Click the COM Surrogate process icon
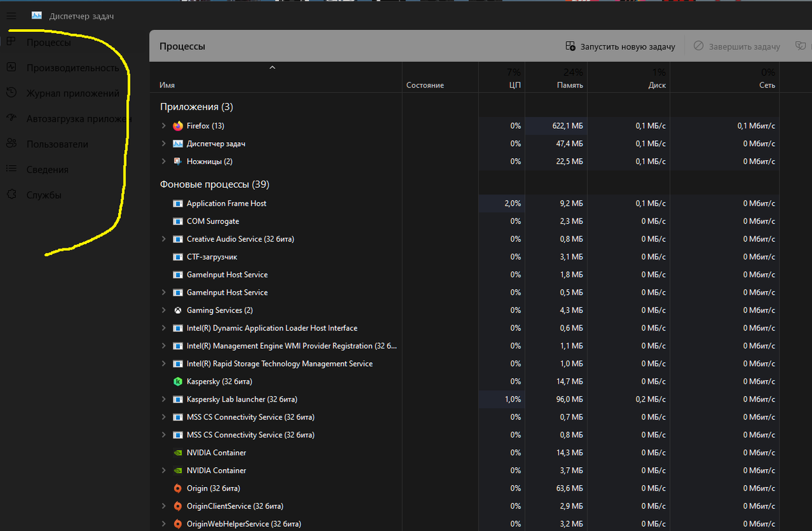 177,221
